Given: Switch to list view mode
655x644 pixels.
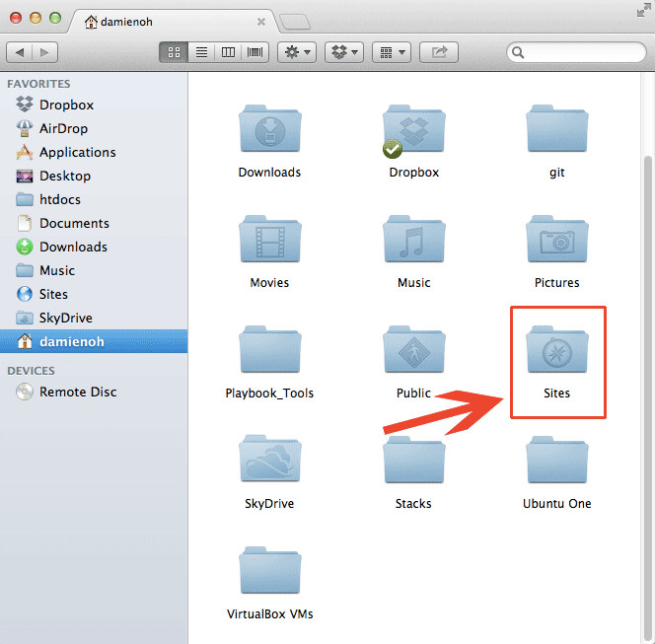Looking at the screenshot, I should (201, 52).
